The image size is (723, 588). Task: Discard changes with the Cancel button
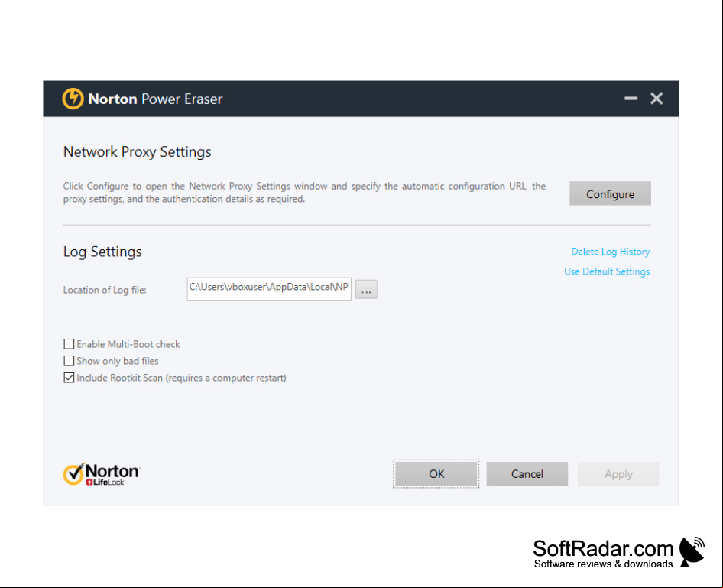[527, 473]
